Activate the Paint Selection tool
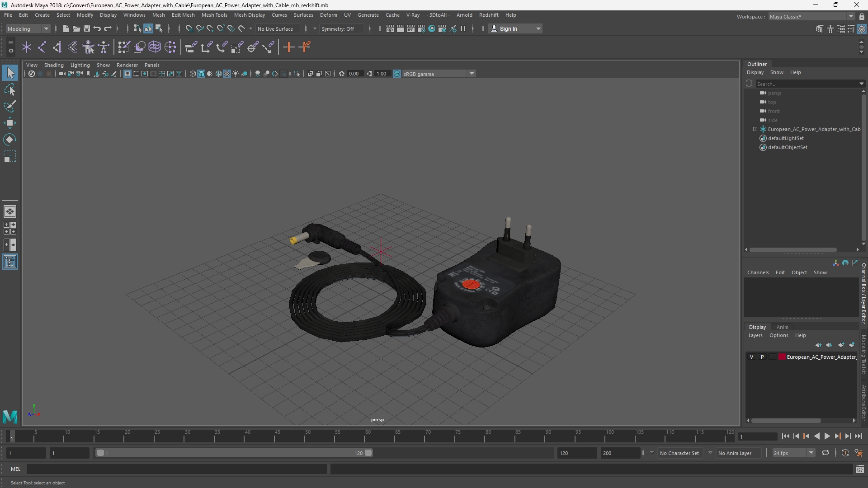868x488 pixels. pyautogui.click(x=10, y=107)
